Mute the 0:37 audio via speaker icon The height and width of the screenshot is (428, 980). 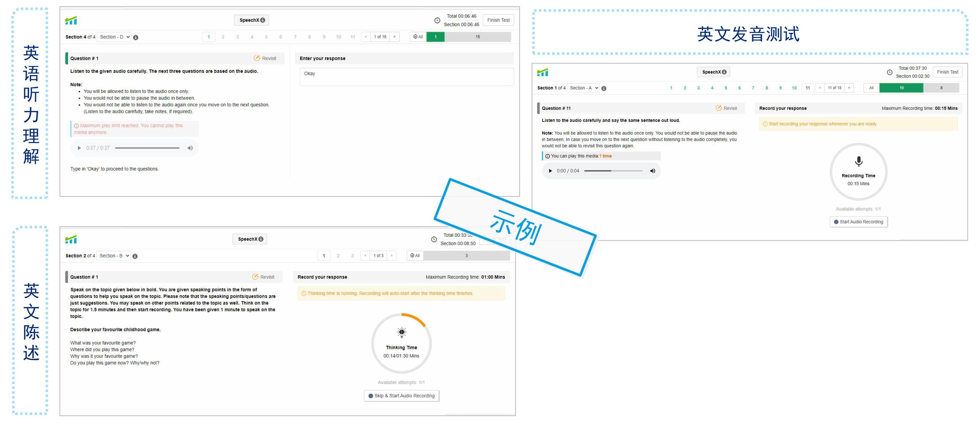pyautogui.click(x=190, y=148)
